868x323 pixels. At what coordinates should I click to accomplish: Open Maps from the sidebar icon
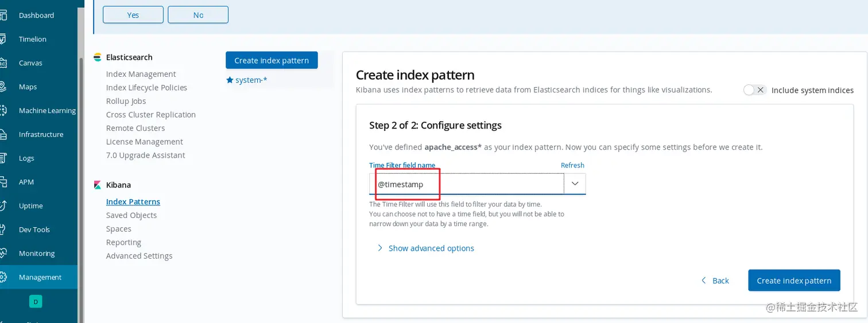click(x=3, y=87)
